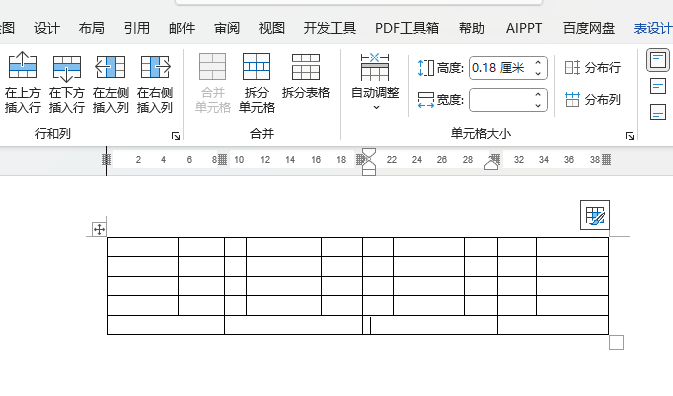
Task: Switch to the 引用 tab
Action: click(x=136, y=28)
